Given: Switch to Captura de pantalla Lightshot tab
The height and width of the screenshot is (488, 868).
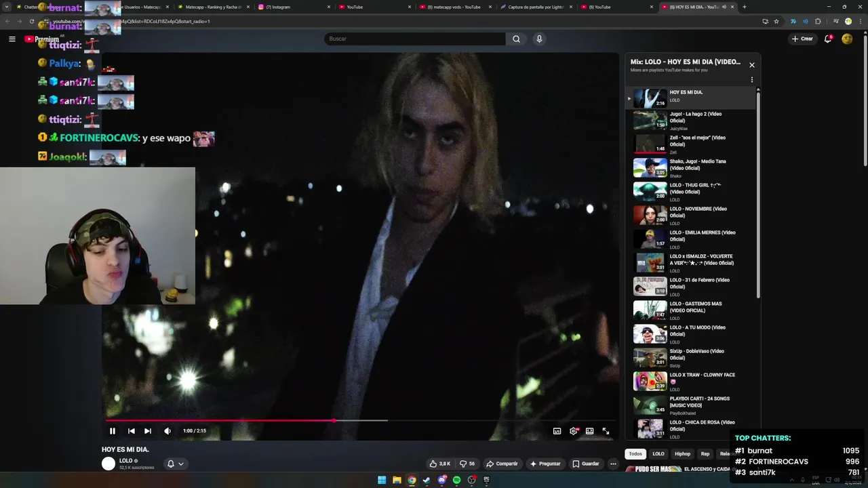Looking at the screenshot, I should pyautogui.click(x=536, y=7).
